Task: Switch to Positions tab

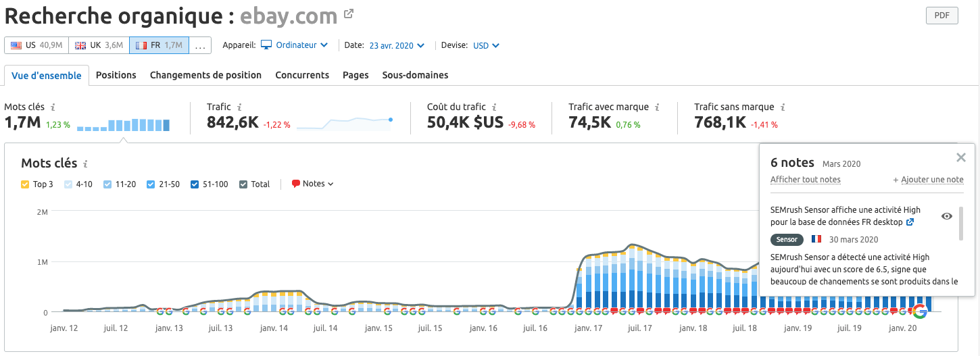Action: click(116, 75)
